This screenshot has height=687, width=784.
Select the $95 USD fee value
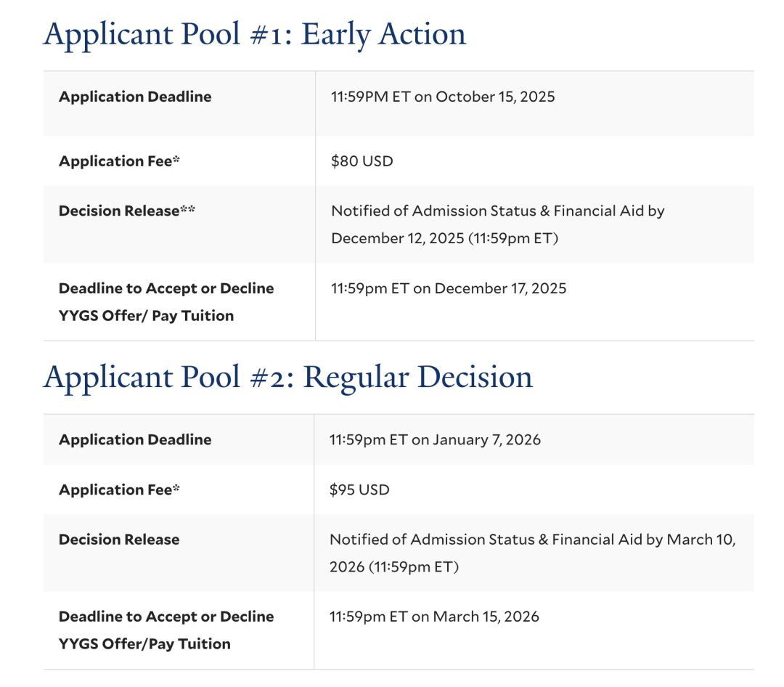point(359,489)
